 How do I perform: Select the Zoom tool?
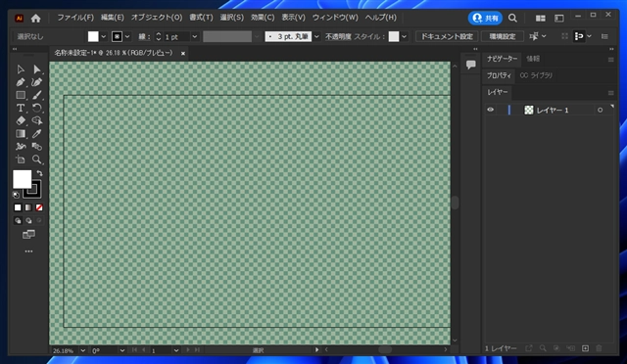[37, 159]
